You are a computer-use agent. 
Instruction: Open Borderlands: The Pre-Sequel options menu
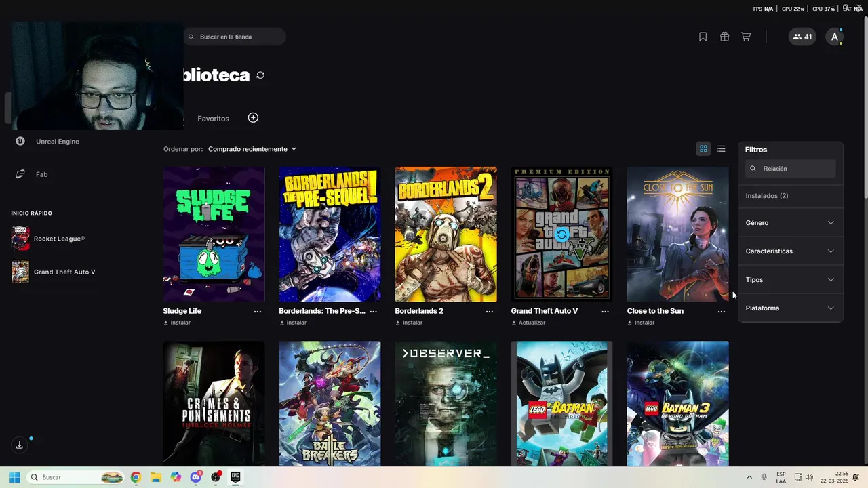tap(374, 312)
